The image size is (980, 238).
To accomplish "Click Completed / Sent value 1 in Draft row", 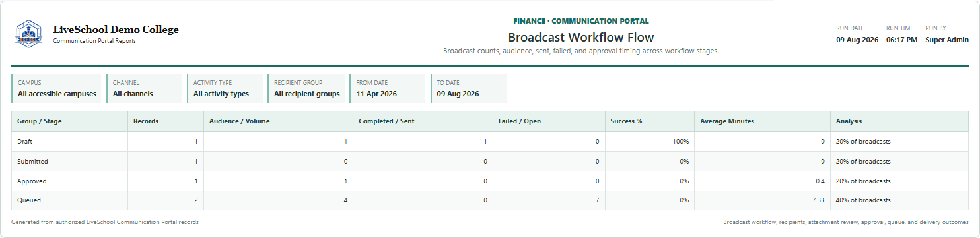I will pyautogui.click(x=485, y=141).
